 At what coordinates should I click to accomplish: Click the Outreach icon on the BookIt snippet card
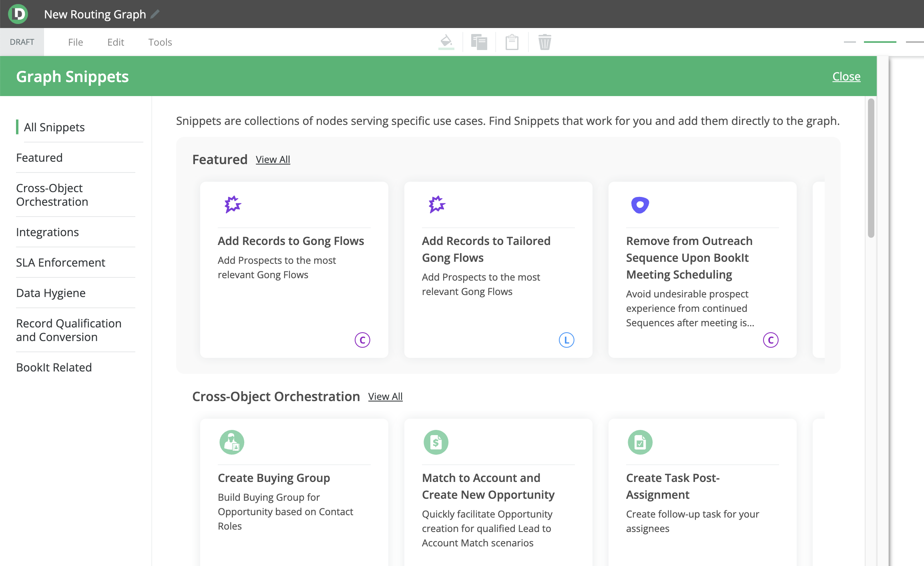click(640, 205)
